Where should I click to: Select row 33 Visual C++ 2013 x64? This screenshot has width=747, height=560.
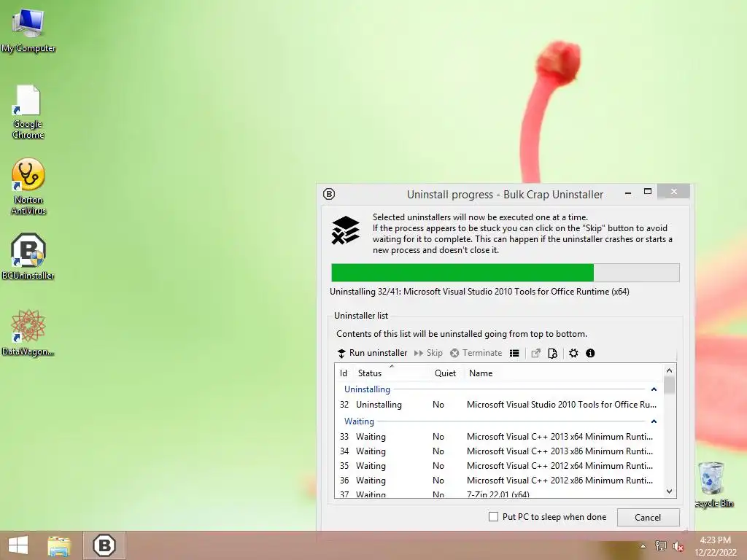click(x=498, y=437)
